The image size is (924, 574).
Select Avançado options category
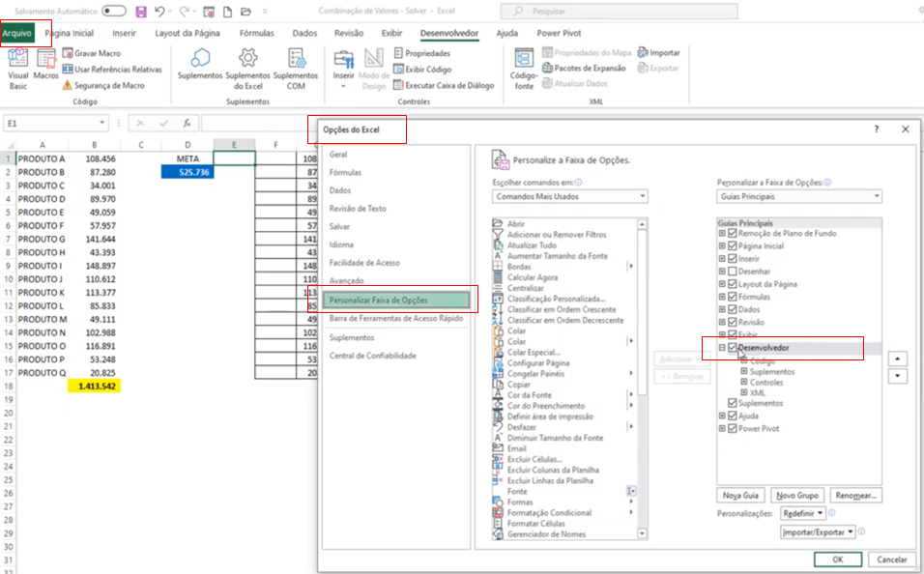[346, 280]
